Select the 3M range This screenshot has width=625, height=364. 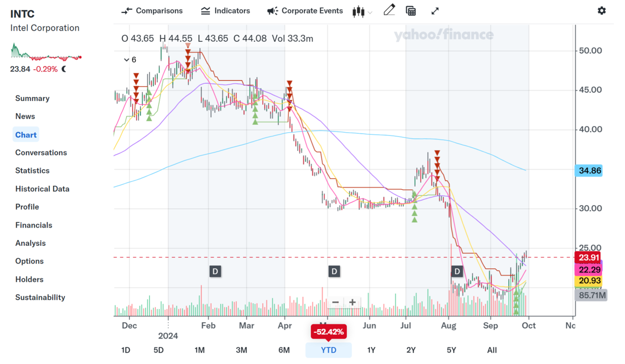tap(241, 350)
